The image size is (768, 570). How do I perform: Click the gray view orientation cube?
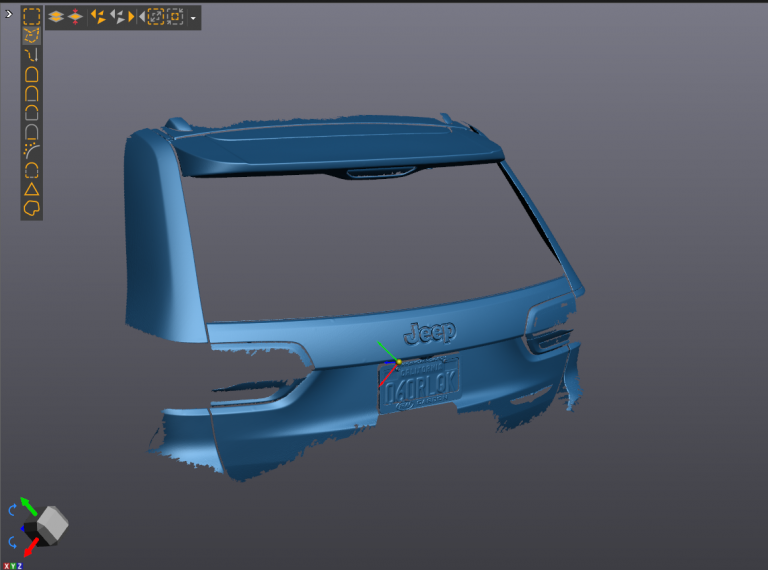tap(52, 522)
